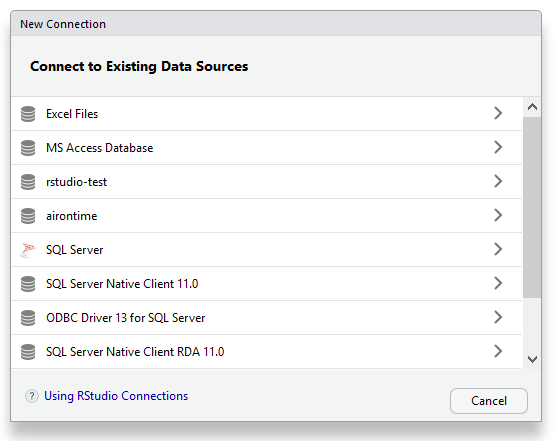Screen dimensions: 558x441
Task: Open the Using RStudio Connections link
Action: coord(116,396)
